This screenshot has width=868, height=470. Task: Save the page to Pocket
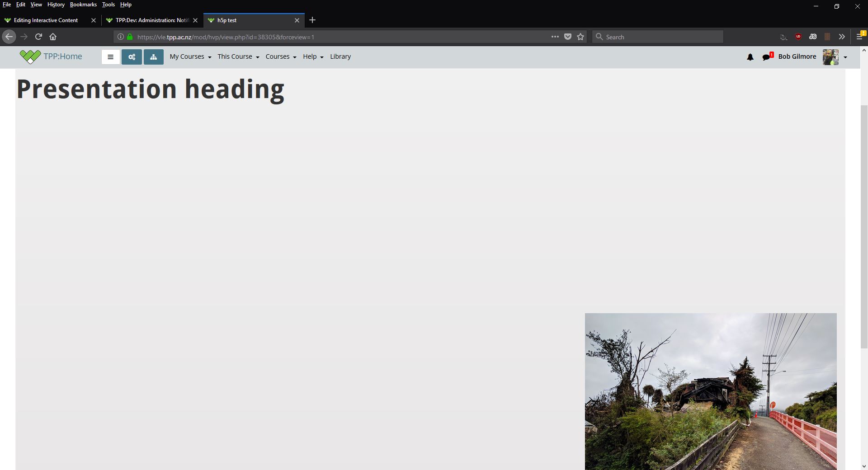pyautogui.click(x=568, y=37)
